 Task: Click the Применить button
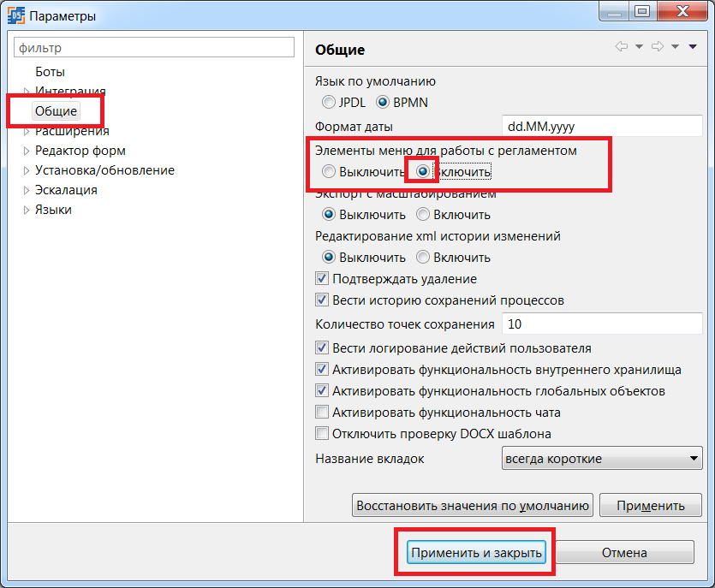[651, 505]
